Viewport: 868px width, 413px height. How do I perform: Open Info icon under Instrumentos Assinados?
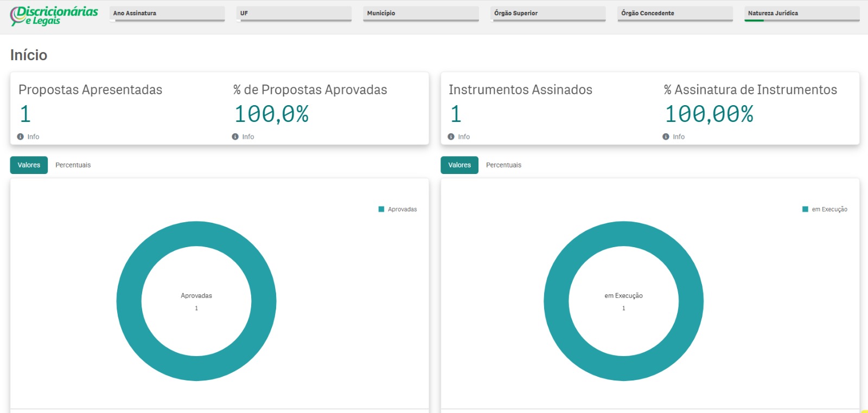click(451, 137)
